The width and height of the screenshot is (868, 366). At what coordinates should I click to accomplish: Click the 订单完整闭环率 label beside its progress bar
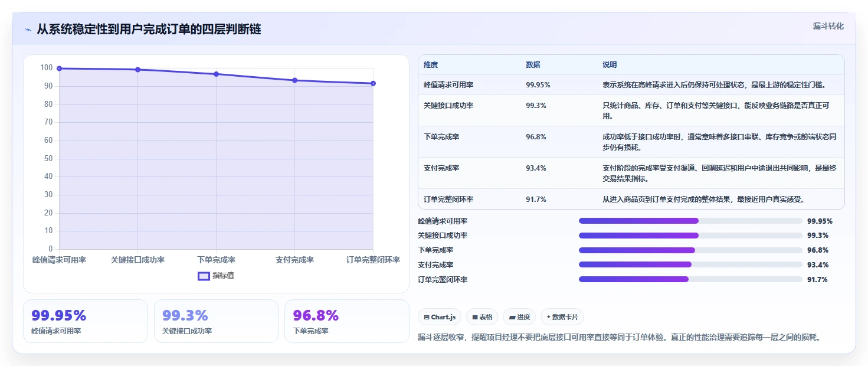[443, 280]
